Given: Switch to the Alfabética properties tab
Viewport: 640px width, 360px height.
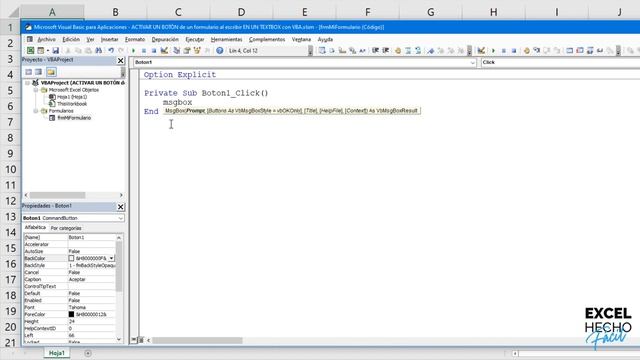Looking at the screenshot, I should coord(35,227).
